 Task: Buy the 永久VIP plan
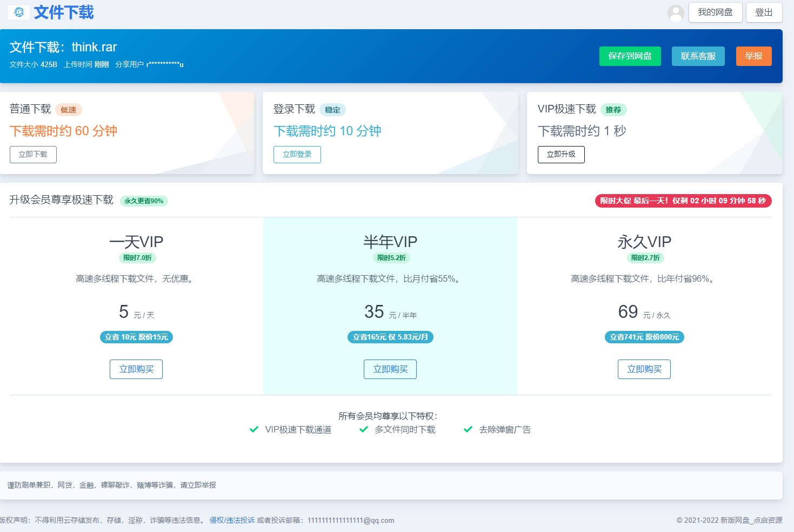click(644, 369)
